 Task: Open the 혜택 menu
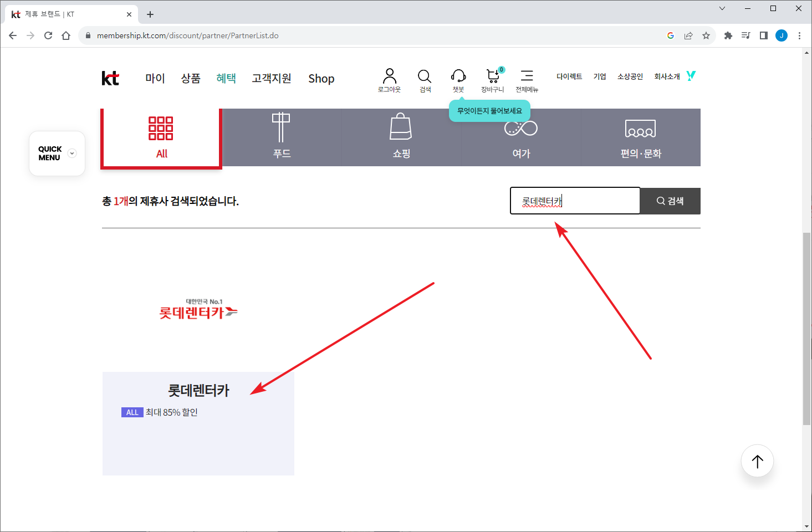[226, 78]
